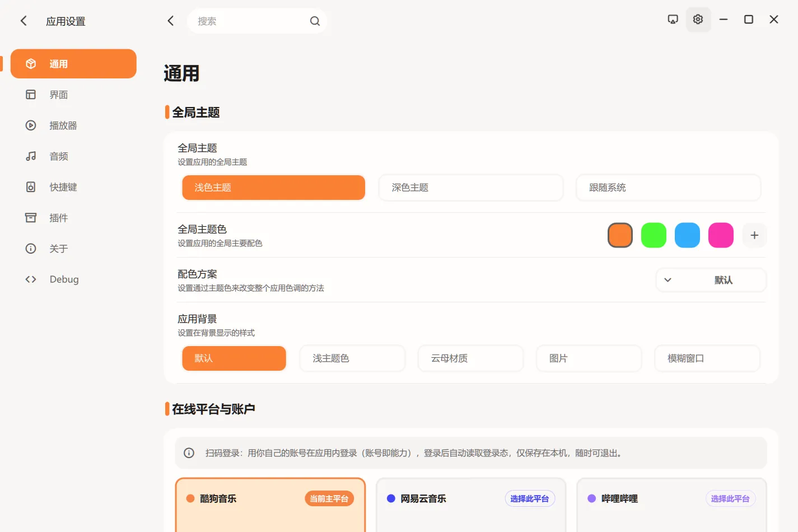
Task: Choose 图片 app background style
Action: pos(589,358)
